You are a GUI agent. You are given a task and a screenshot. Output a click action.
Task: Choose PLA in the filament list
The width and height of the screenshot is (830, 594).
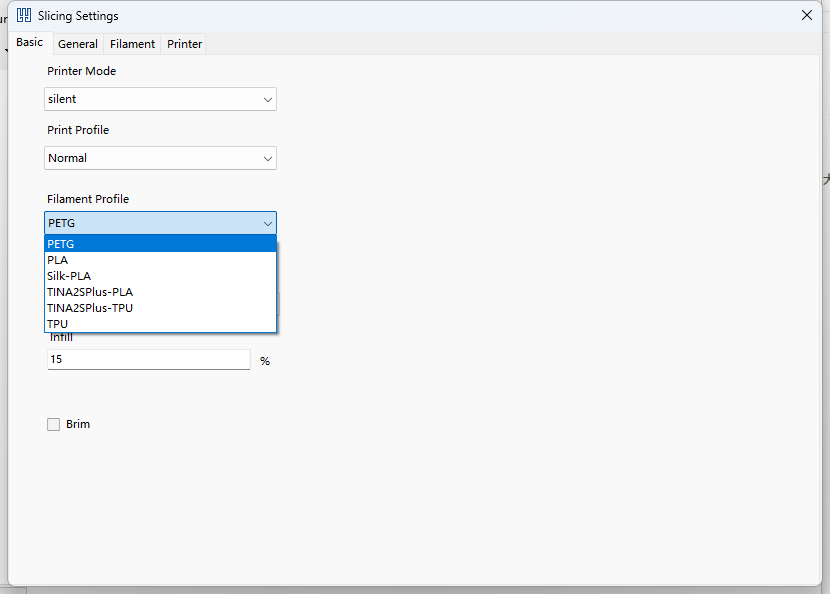click(x=160, y=260)
